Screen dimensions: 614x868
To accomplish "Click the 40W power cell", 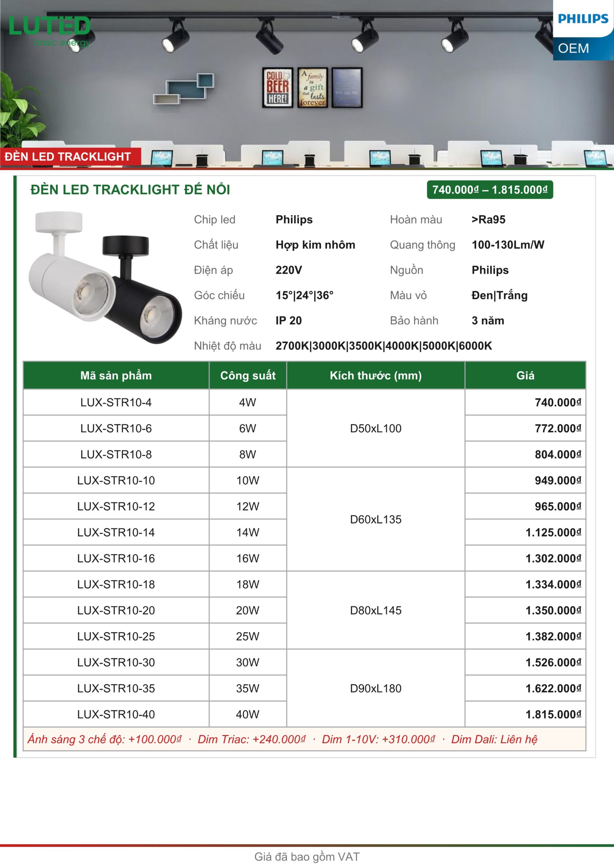I will pyautogui.click(x=248, y=714).
